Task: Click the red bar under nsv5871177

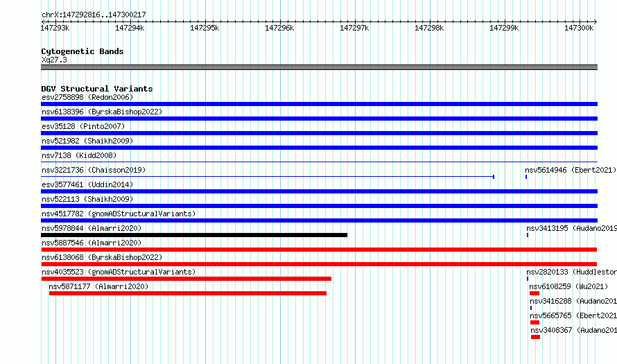Action: pyautogui.click(x=188, y=293)
